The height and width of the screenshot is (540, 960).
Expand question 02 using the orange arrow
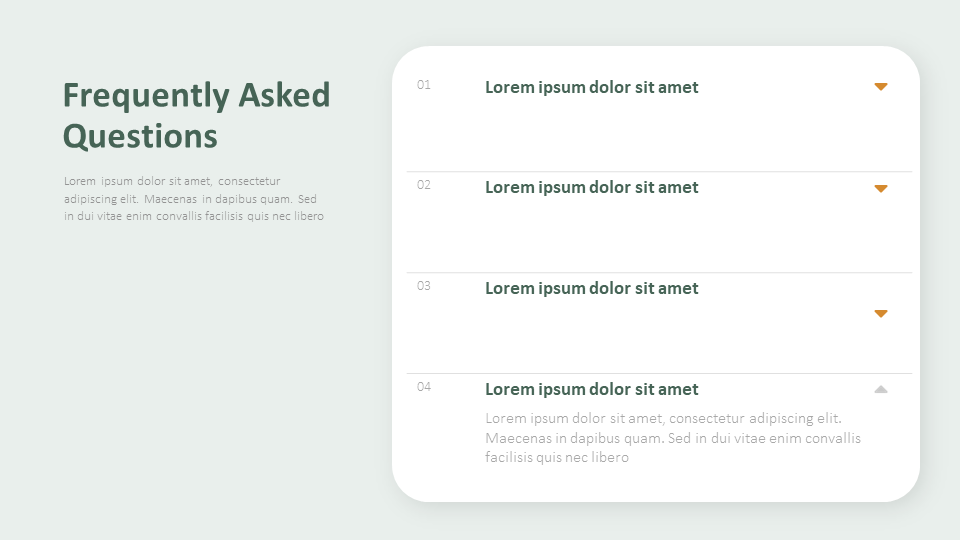tap(881, 188)
